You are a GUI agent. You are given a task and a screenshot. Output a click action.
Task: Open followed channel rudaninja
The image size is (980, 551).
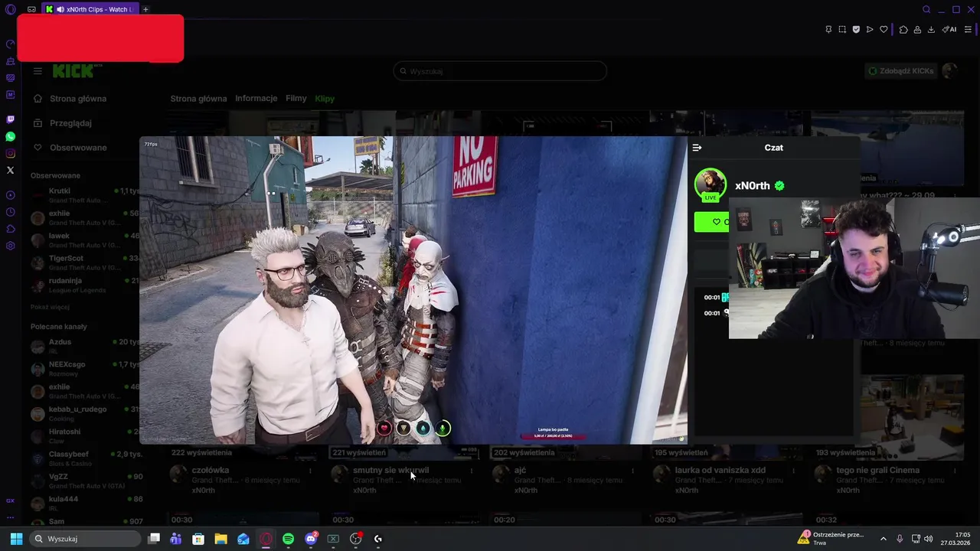[84, 285]
